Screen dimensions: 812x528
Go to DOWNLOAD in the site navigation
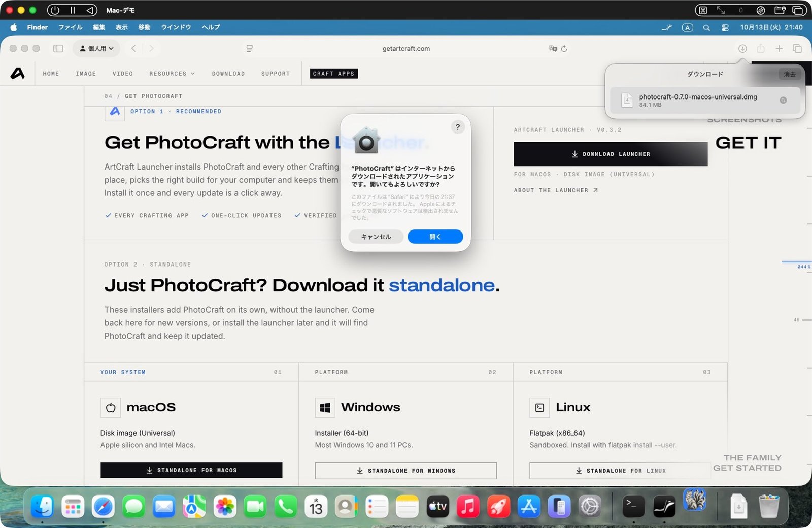228,74
